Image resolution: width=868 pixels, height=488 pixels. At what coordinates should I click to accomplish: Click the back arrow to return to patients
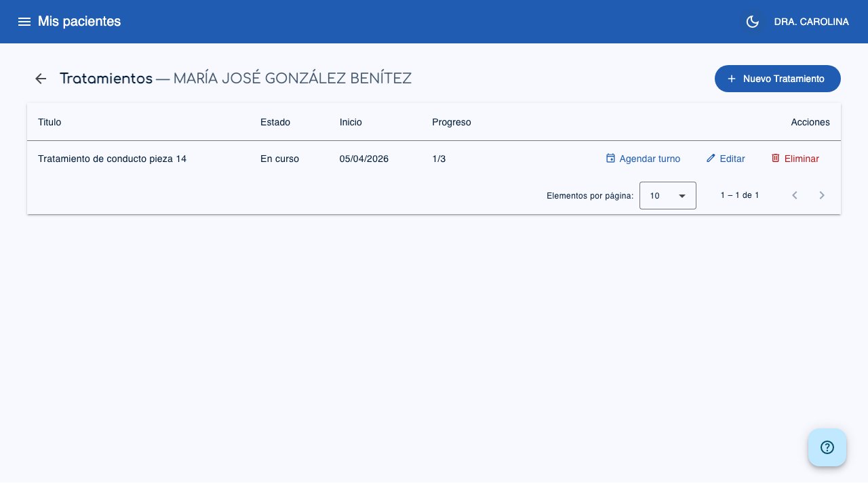(x=41, y=79)
